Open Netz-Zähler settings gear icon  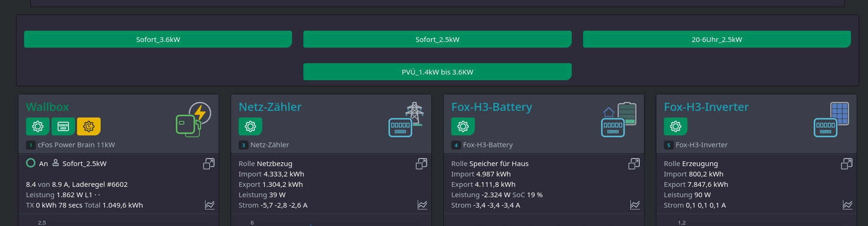[250, 126]
